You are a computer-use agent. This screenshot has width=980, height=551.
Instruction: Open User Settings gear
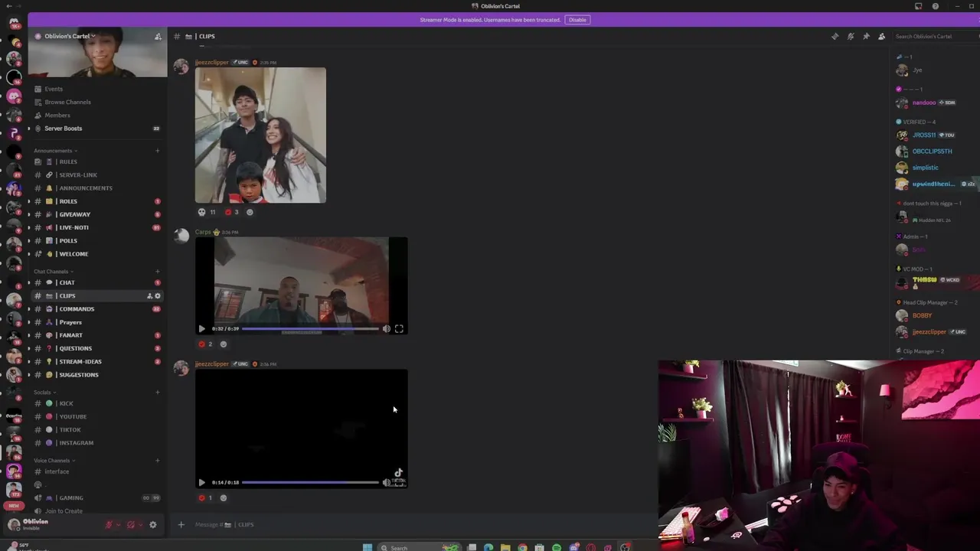152,524
